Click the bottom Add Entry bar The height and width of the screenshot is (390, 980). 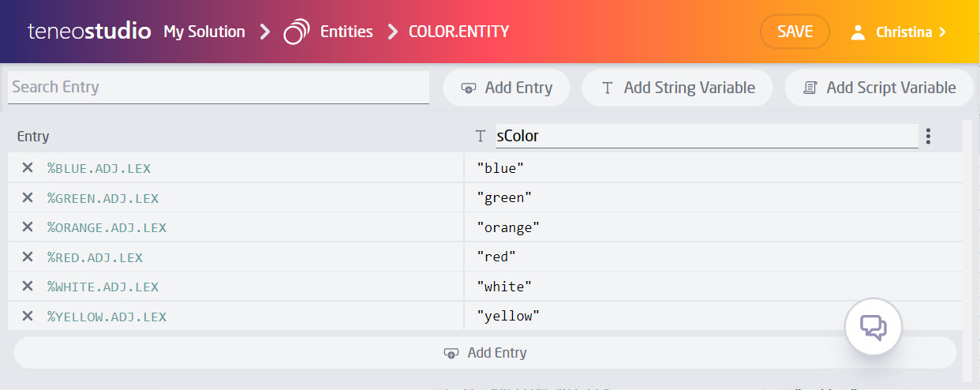[485, 353]
